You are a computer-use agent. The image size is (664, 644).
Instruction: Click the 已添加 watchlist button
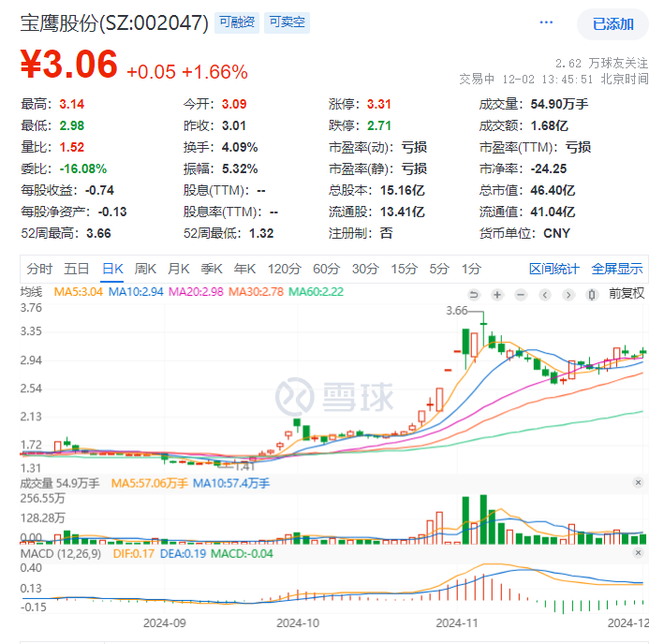612,24
